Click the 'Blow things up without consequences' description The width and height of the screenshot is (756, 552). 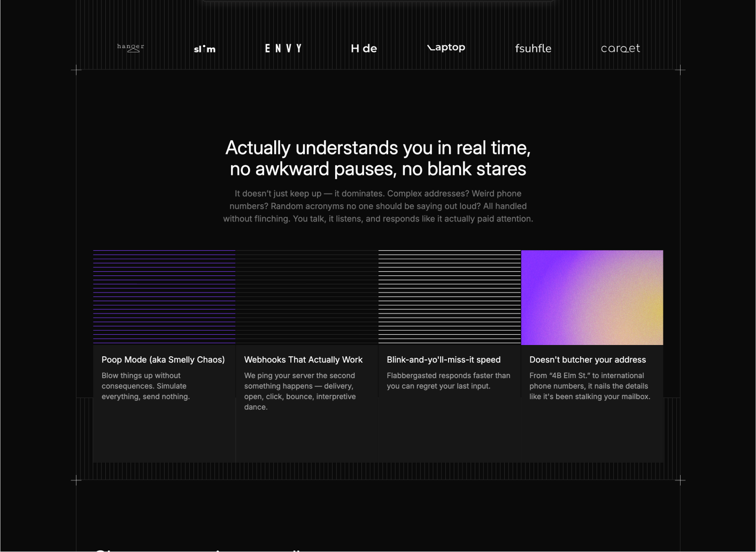point(145,386)
